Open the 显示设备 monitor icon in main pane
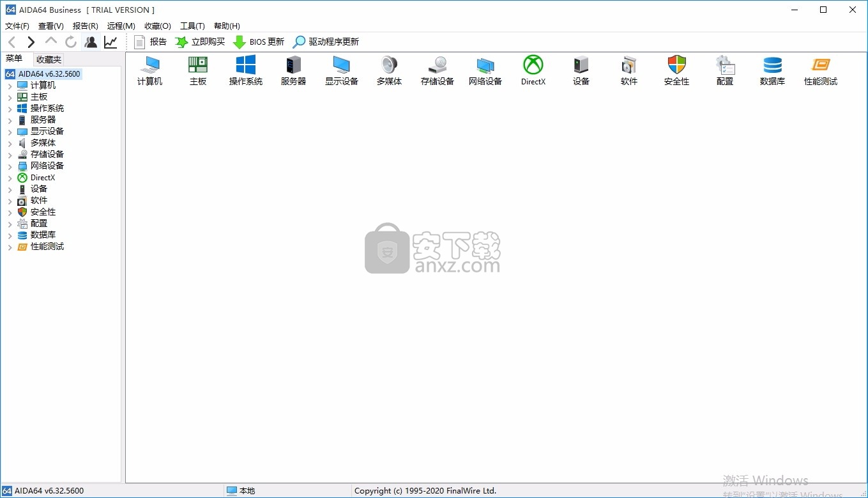This screenshot has width=868, height=498. [x=342, y=70]
